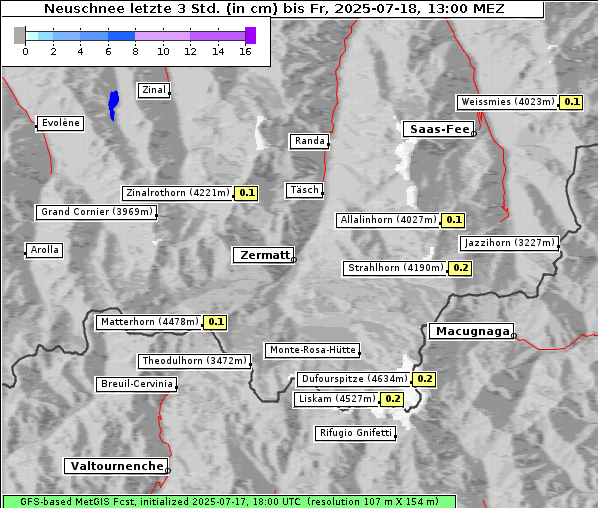Click the blue lake near Zinal
The width and height of the screenshot is (598, 508).
(x=113, y=104)
